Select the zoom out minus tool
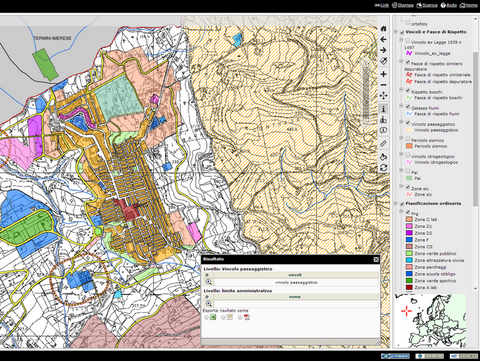This screenshot has height=361, width=480. tap(383, 85)
